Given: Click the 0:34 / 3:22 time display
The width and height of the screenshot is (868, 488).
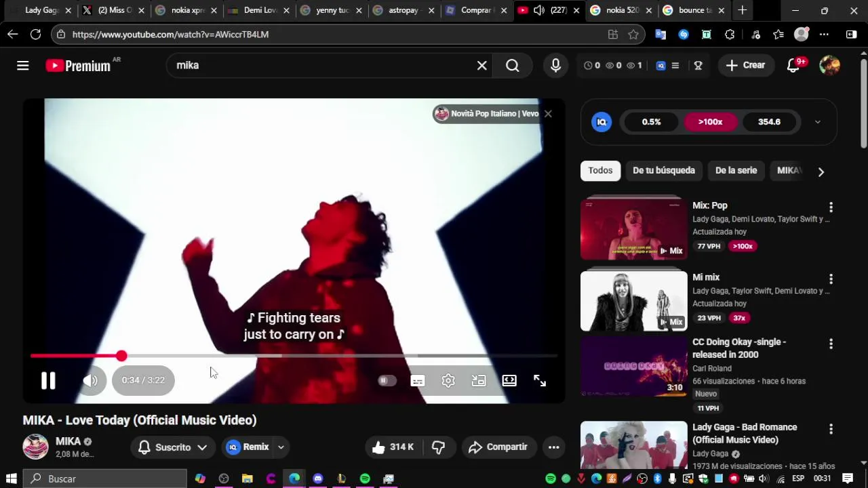Looking at the screenshot, I should coord(143,380).
